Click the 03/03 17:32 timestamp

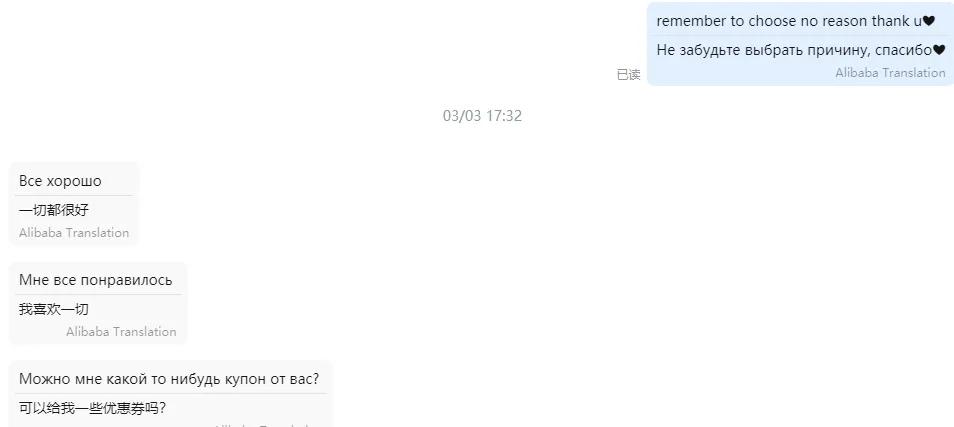pos(482,116)
